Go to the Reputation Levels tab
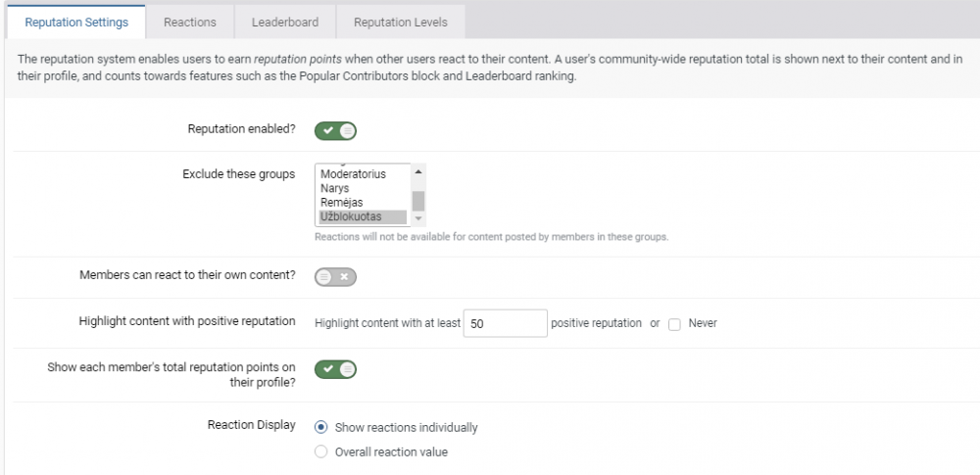The height and width of the screenshot is (475, 980). [x=400, y=22]
